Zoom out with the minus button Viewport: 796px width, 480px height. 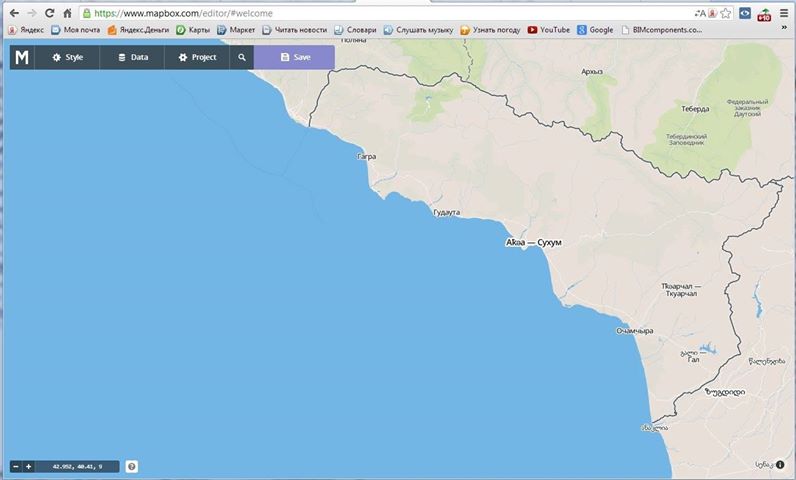(x=16, y=466)
